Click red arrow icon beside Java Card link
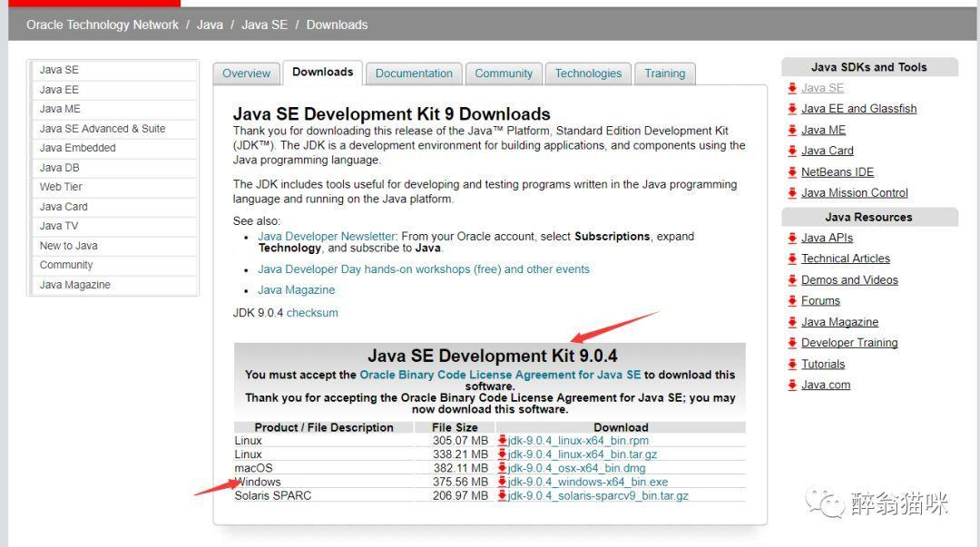The height and width of the screenshot is (547, 980). [x=792, y=151]
